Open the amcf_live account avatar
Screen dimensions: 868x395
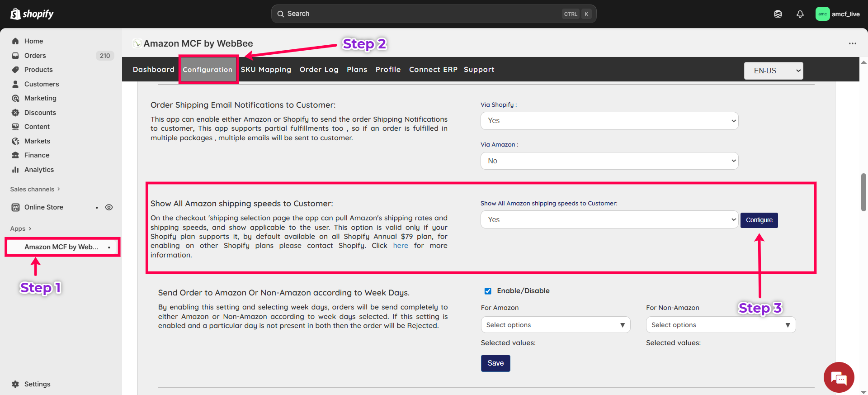[822, 14]
